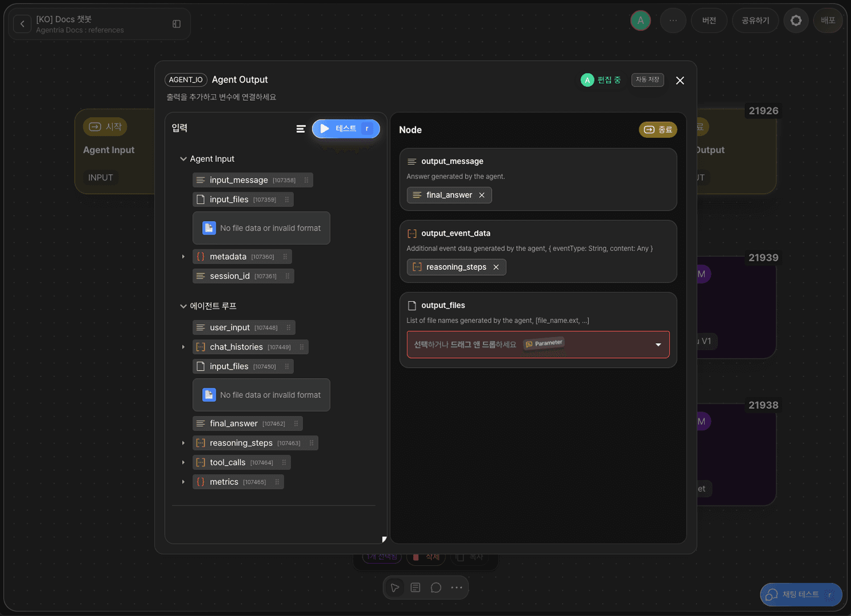This screenshot has width=851, height=616.
Task: Click the drag handle on final_answer 107462
Action: (296, 424)
